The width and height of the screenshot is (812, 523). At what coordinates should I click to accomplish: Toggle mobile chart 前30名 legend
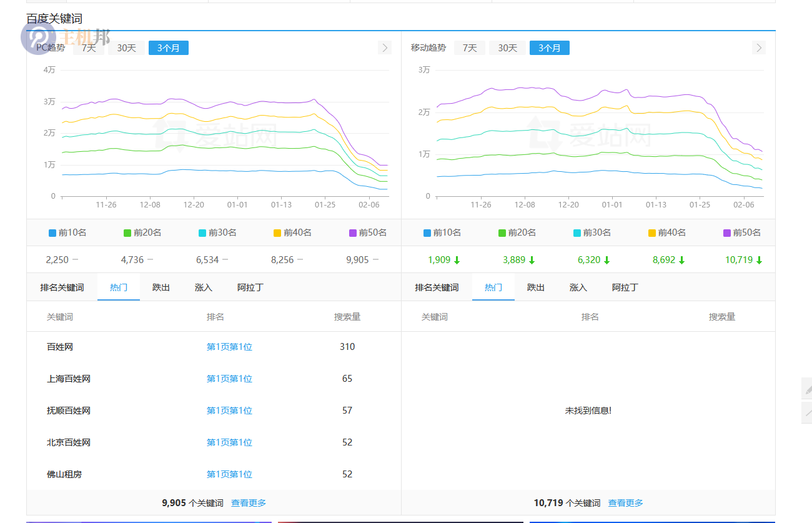point(592,232)
